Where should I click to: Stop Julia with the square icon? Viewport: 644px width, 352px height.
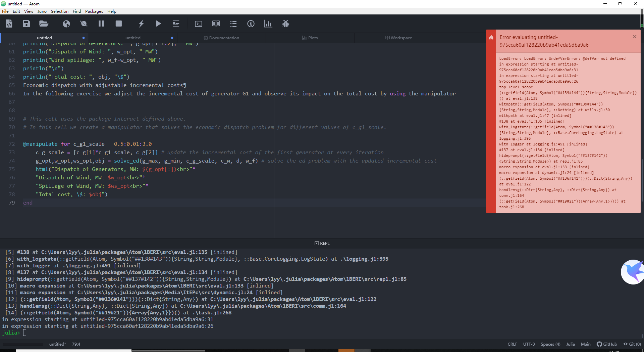coord(119,24)
